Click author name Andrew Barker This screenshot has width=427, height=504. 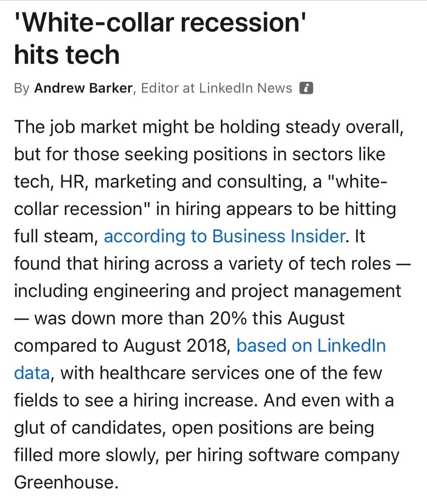pos(83,88)
